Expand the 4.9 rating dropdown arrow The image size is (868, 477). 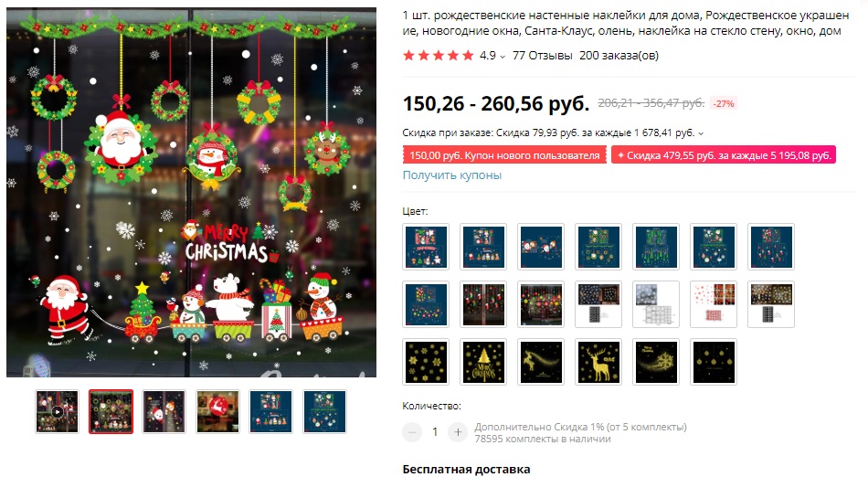pyautogui.click(x=503, y=56)
